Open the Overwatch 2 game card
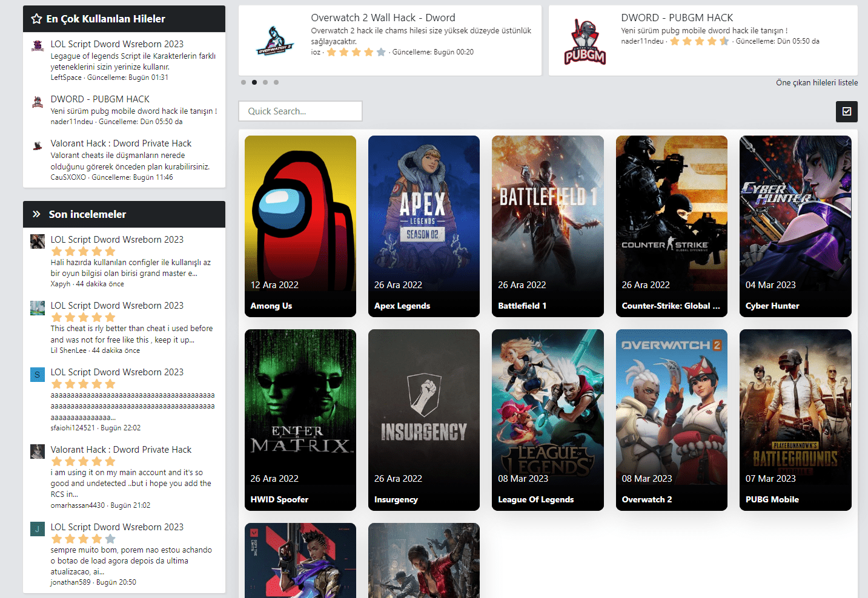The width and height of the screenshot is (868, 598). (x=672, y=420)
